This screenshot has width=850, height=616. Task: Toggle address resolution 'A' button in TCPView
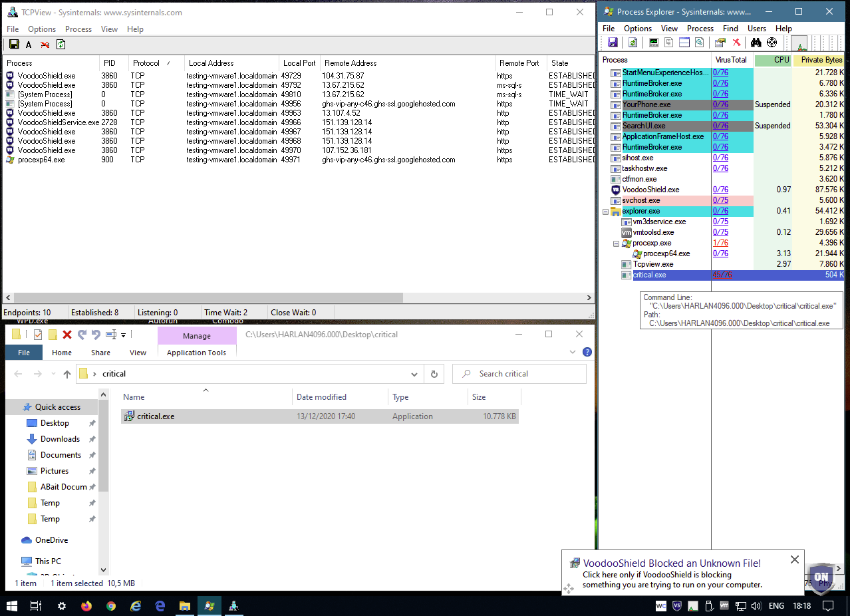[29, 45]
